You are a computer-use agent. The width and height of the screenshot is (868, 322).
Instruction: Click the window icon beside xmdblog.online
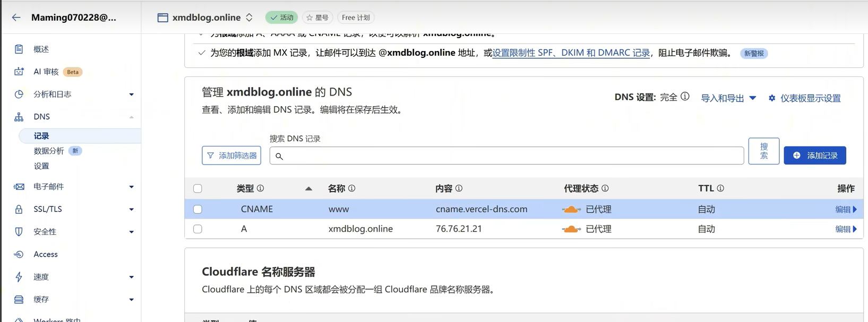point(162,18)
